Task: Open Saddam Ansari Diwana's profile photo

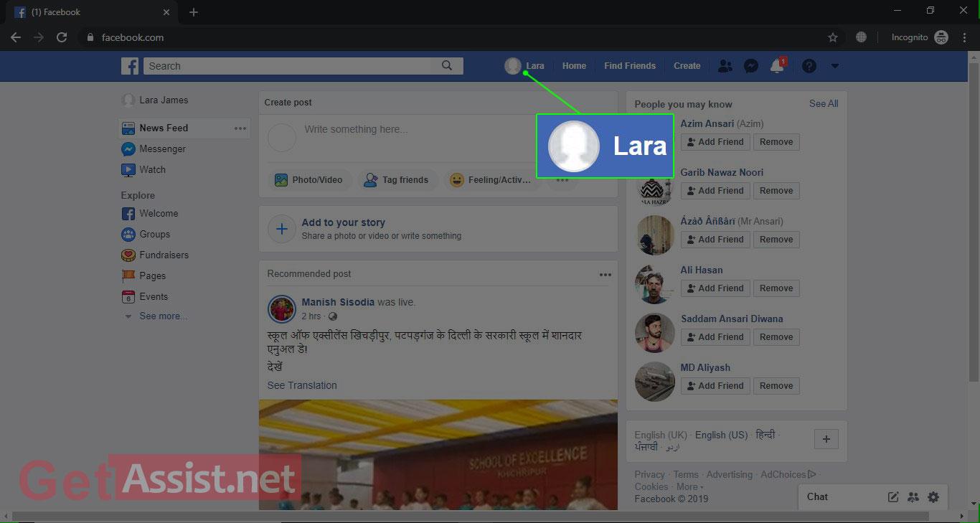Action: coord(654,333)
